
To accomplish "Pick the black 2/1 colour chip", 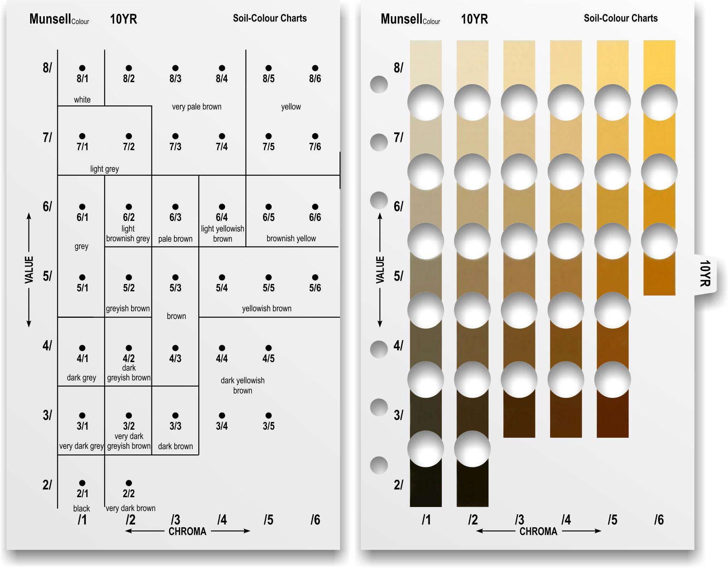I will pyautogui.click(x=426, y=485).
